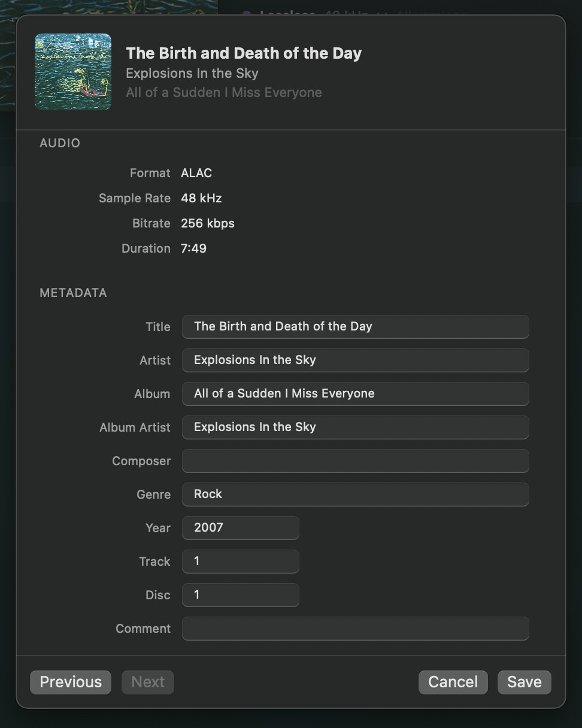
Task: Click the header artist 'Explosions In the Sky'
Action: (192, 74)
